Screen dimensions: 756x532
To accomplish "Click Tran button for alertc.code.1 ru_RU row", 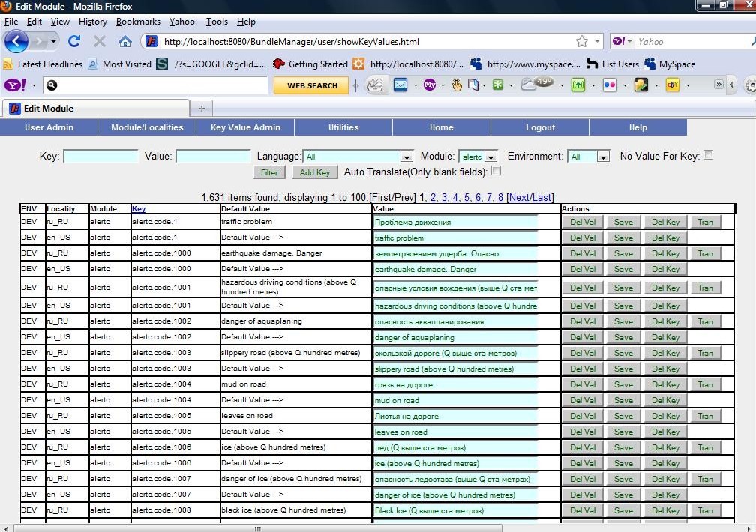I will [x=705, y=222].
